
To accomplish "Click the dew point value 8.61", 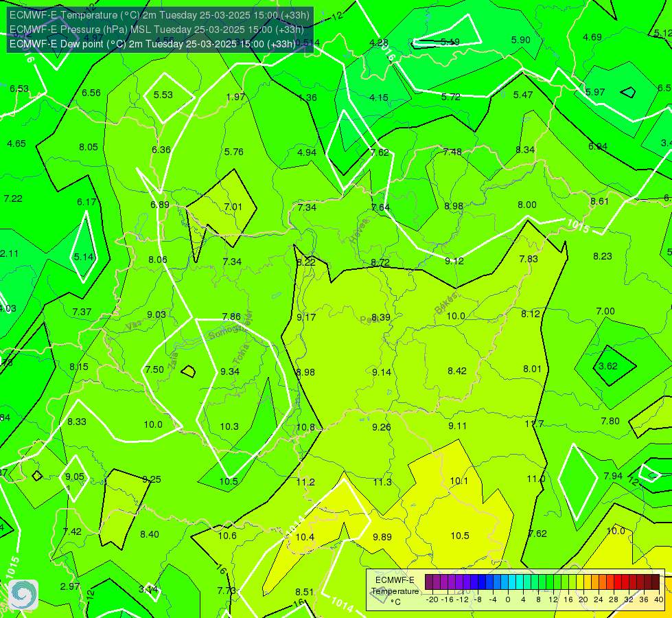I will pos(599,202).
